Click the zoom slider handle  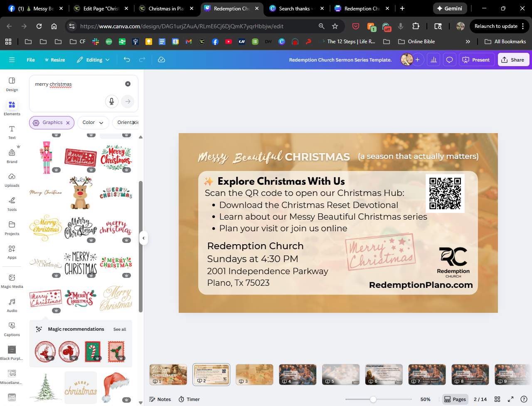pos(373,399)
